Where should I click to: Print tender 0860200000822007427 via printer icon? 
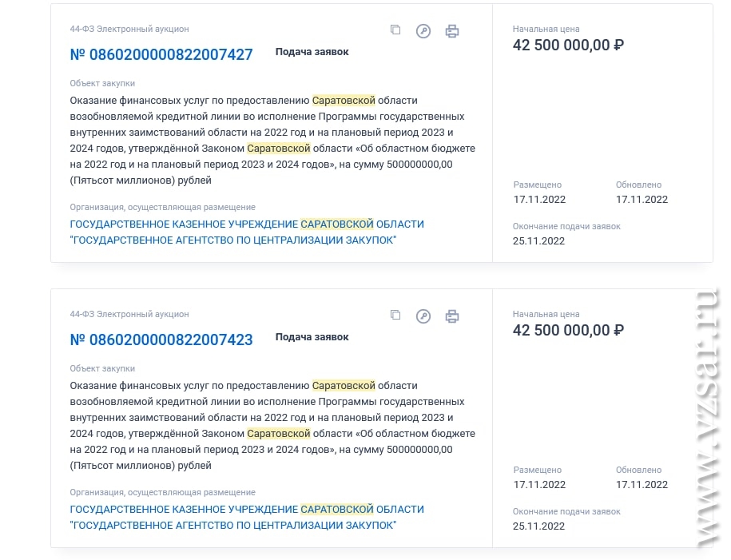[451, 31]
